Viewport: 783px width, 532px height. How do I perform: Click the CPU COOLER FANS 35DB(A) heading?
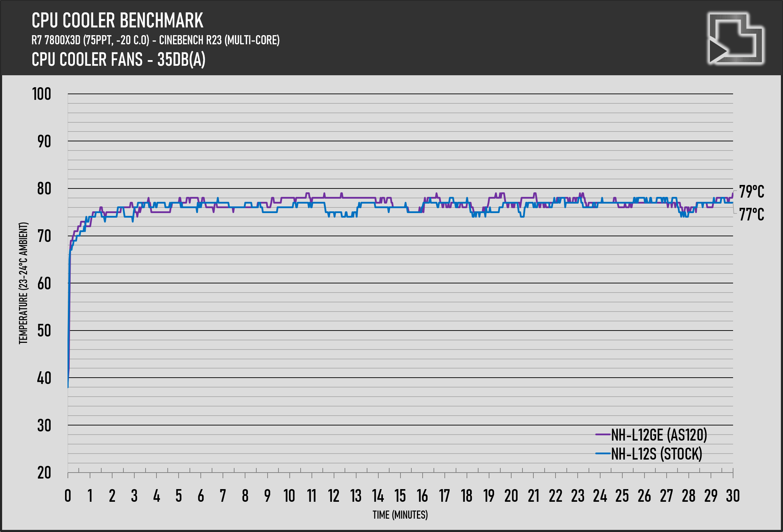tap(118, 59)
